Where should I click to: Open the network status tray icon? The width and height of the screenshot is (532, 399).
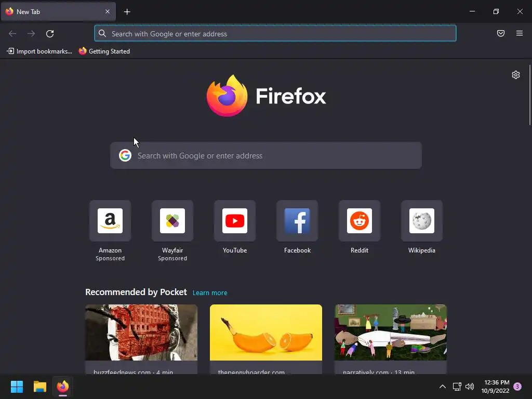(x=457, y=387)
